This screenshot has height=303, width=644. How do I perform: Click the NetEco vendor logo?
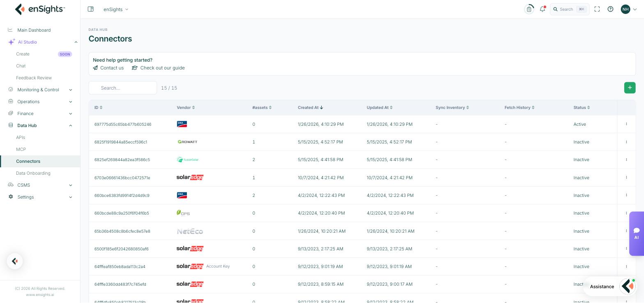click(190, 231)
